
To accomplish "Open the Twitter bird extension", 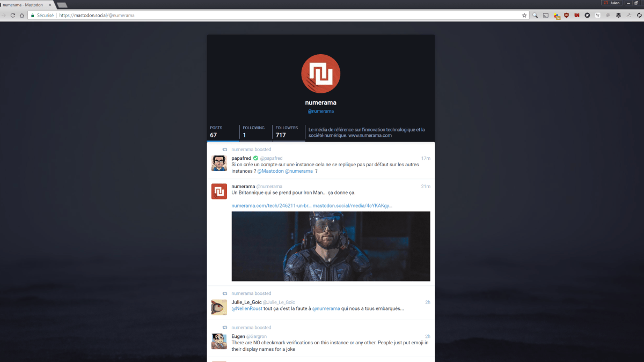I will (587, 16).
